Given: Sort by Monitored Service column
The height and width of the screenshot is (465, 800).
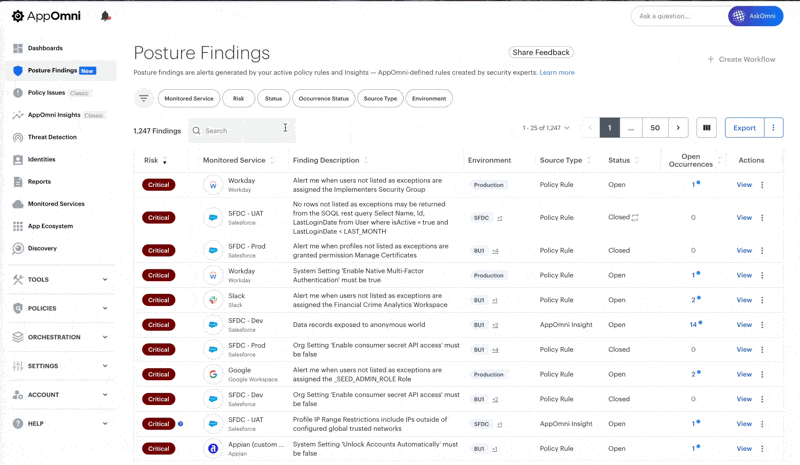Looking at the screenshot, I should coord(239,160).
